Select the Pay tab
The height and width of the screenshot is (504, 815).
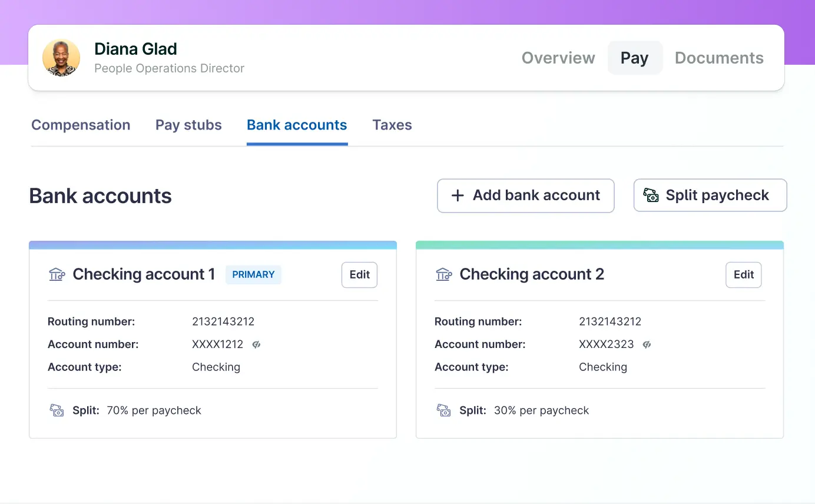tap(634, 58)
